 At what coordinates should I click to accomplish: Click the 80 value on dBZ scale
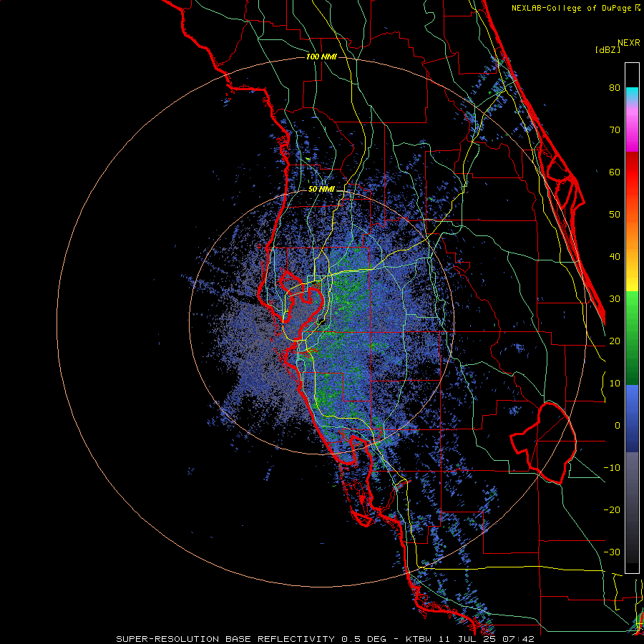coord(615,88)
